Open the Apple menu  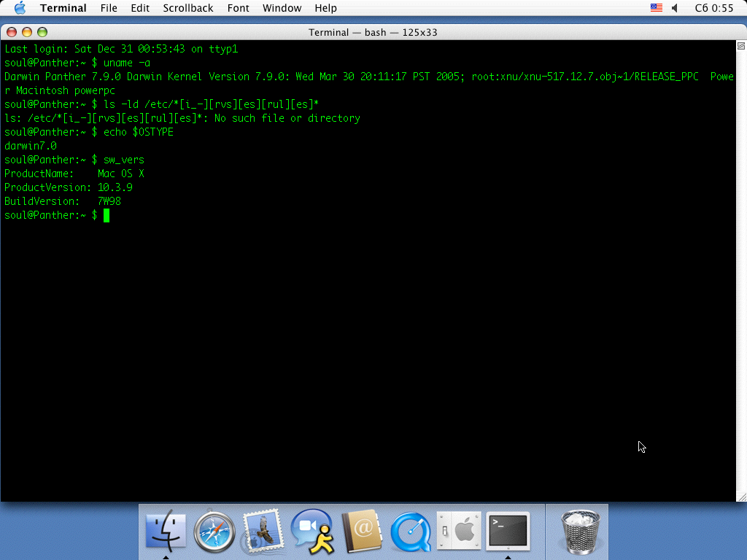(x=20, y=7)
